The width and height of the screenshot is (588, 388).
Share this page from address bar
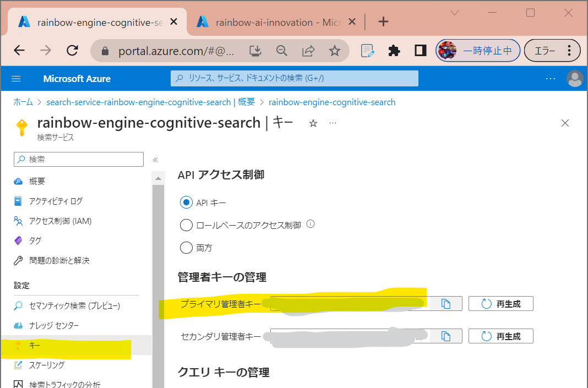coord(308,51)
